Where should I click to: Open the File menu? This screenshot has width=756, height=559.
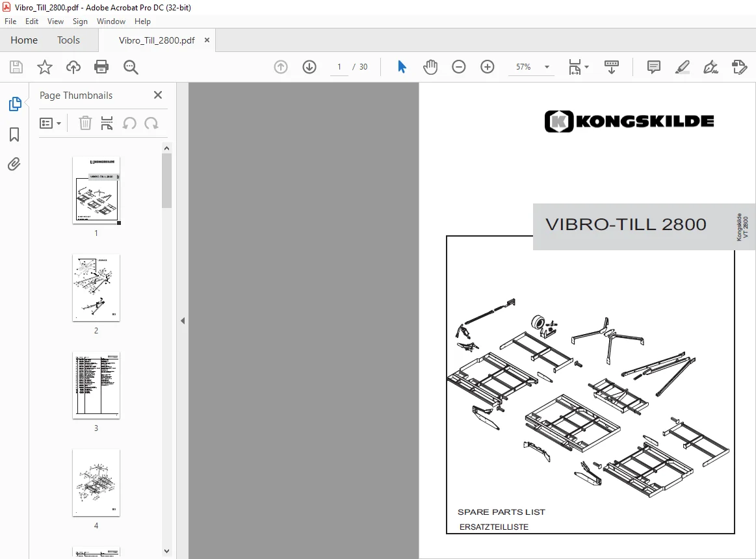coord(10,21)
